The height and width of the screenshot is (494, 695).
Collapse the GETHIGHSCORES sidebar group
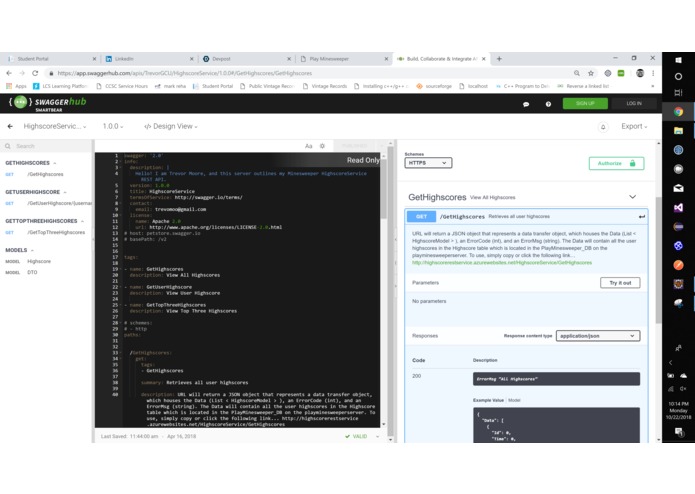[x=55, y=163]
